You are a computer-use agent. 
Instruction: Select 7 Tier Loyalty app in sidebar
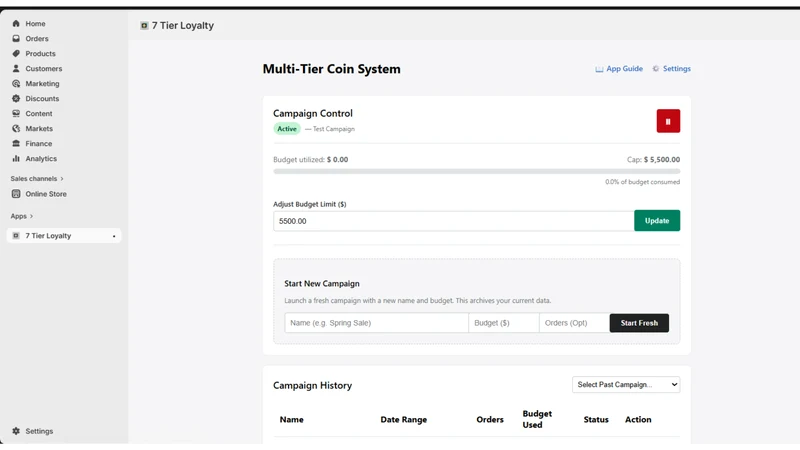click(64, 236)
